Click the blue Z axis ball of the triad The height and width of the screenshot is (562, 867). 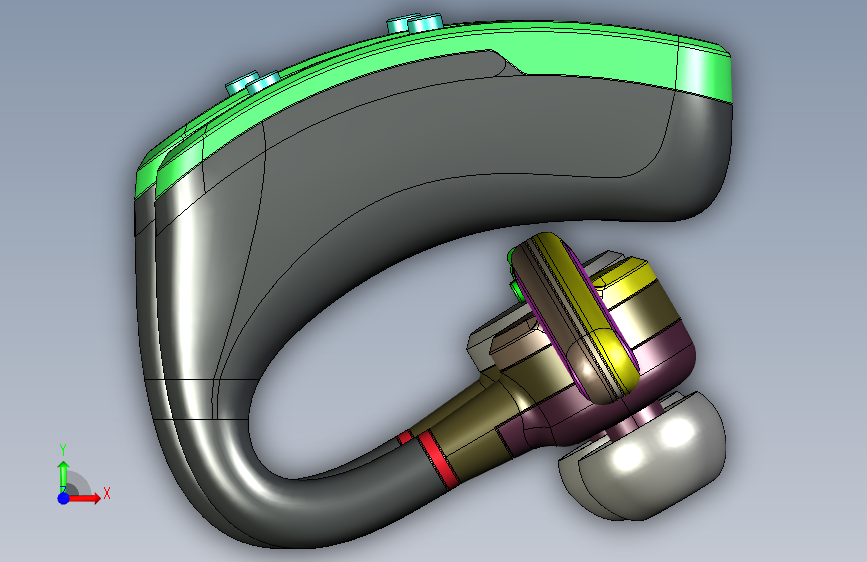pos(64,498)
